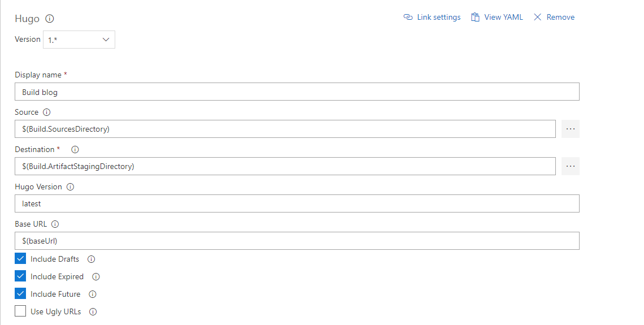The height and width of the screenshot is (325, 644).
Task: Click info icon beside Use Ugly URLs
Action: pyautogui.click(x=93, y=312)
